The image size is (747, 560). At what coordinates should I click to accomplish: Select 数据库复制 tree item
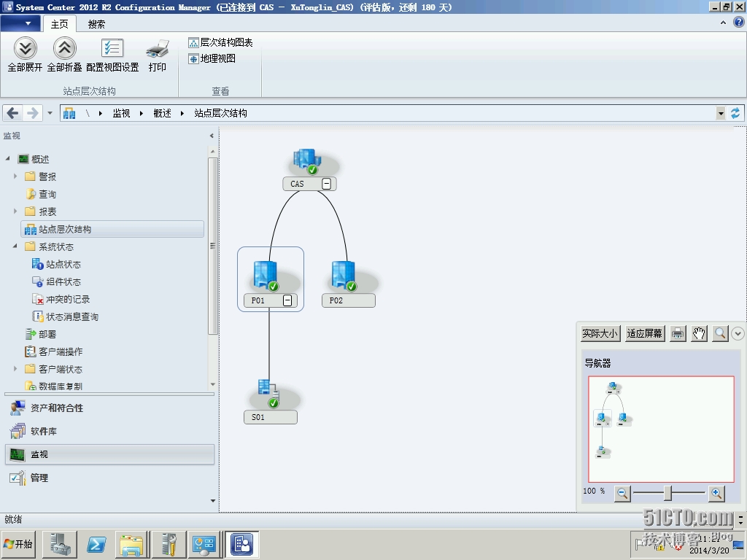point(54,386)
